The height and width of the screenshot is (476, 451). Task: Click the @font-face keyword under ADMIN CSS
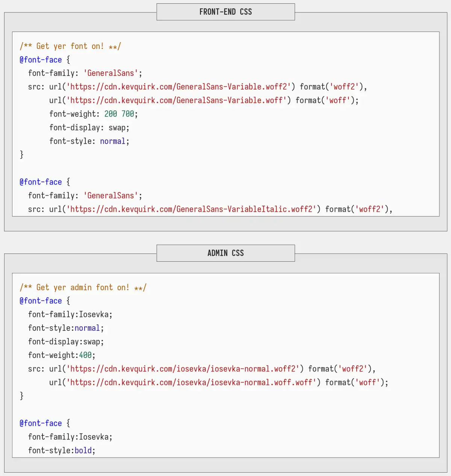(41, 300)
